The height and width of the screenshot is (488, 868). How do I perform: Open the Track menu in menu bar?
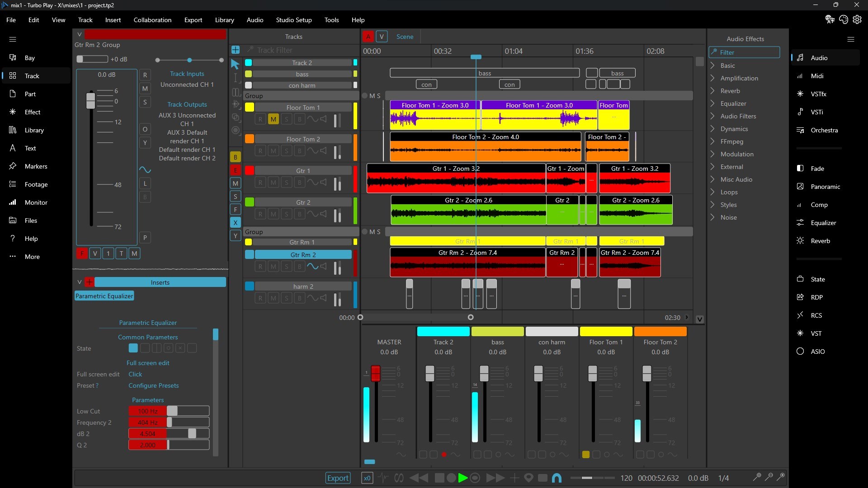(x=85, y=20)
